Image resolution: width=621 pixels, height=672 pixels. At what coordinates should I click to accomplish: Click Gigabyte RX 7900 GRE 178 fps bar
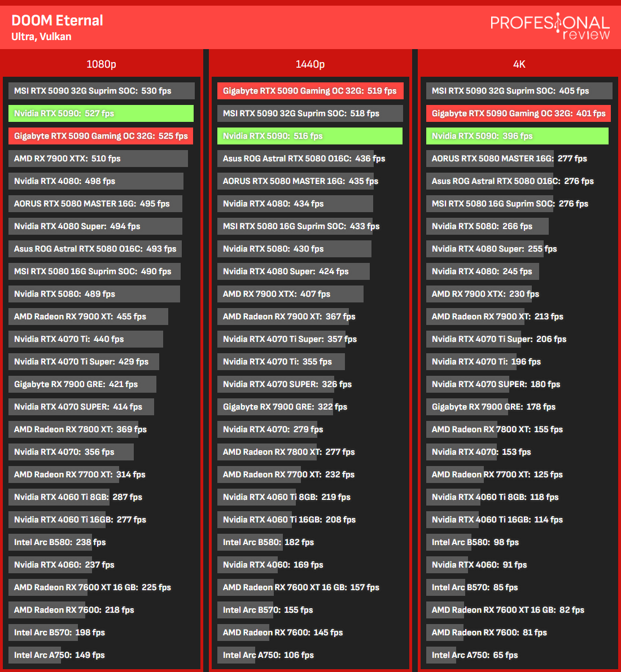pyautogui.click(x=467, y=407)
